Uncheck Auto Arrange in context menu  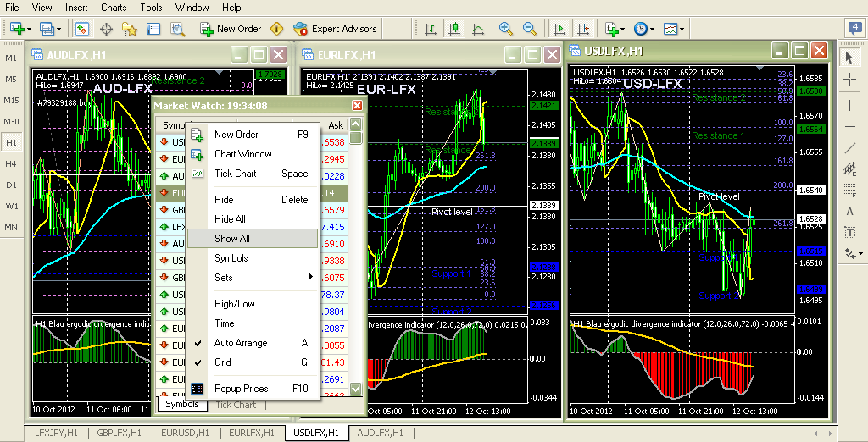(253, 343)
